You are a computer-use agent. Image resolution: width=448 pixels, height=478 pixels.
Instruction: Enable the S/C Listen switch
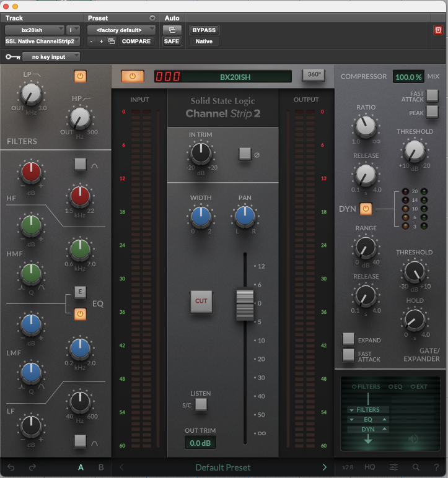[x=201, y=405]
